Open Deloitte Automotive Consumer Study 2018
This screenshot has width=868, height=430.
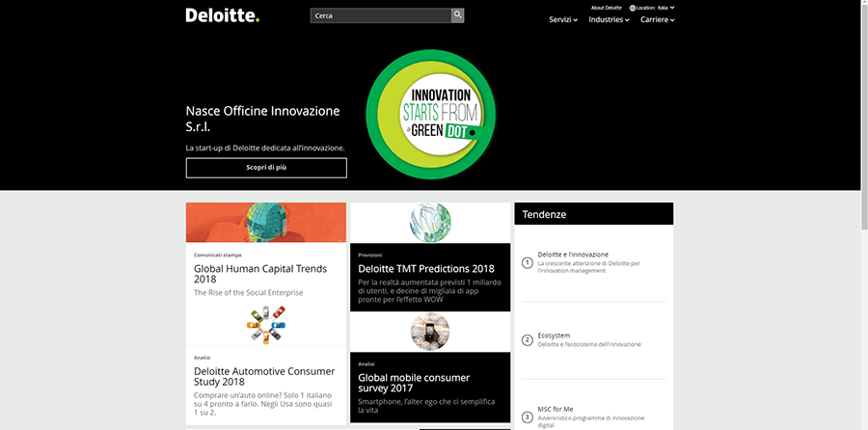point(264,376)
